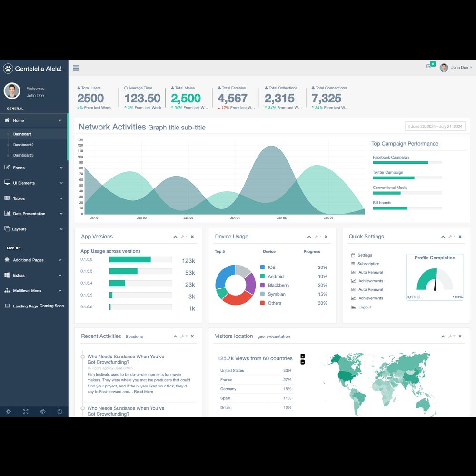The width and height of the screenshot is (476, 476).
Task: Open the wrench settings in App Versions panel
Action: (x=183, y=237)
